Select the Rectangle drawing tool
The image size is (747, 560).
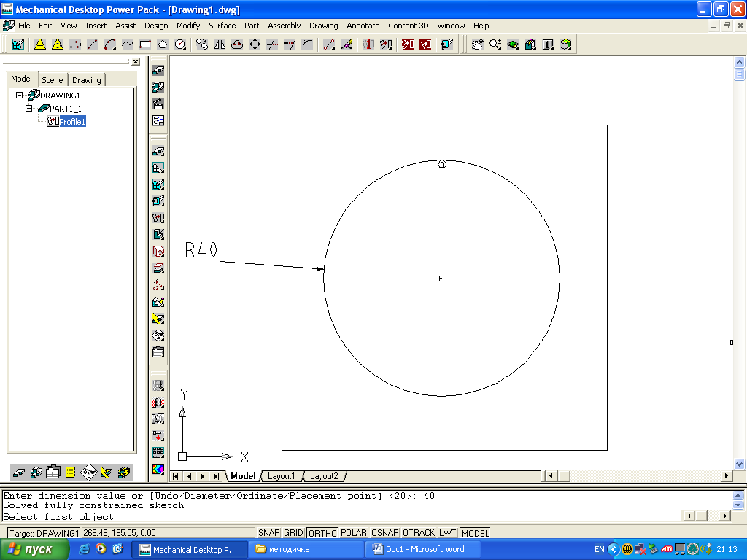(x=145, y=44)
